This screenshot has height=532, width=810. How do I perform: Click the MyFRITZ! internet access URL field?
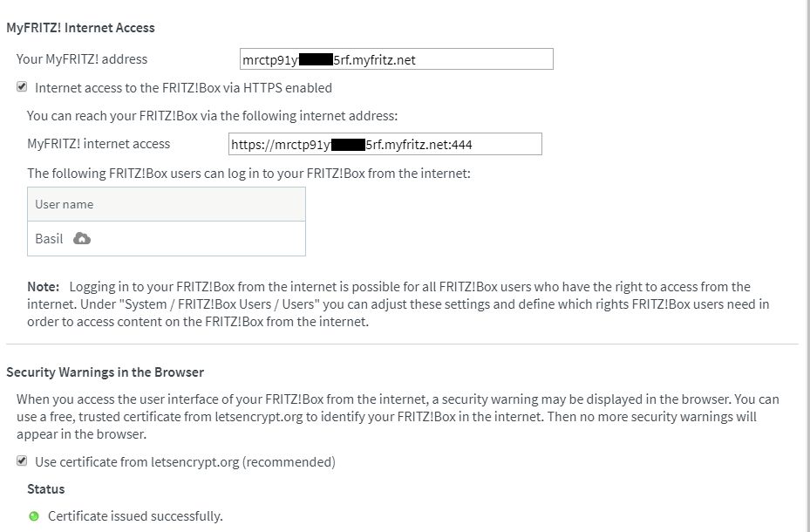tap(385, 144)
